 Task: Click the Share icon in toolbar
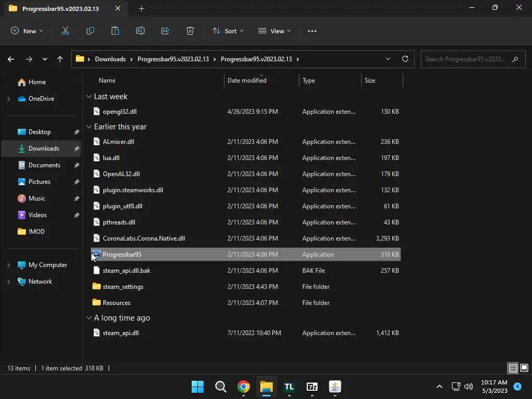click(x=165, y=31)
